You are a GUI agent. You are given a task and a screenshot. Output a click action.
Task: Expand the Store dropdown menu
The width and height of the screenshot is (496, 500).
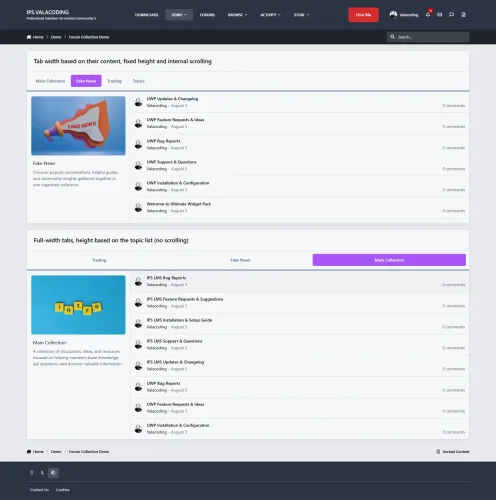301,15
